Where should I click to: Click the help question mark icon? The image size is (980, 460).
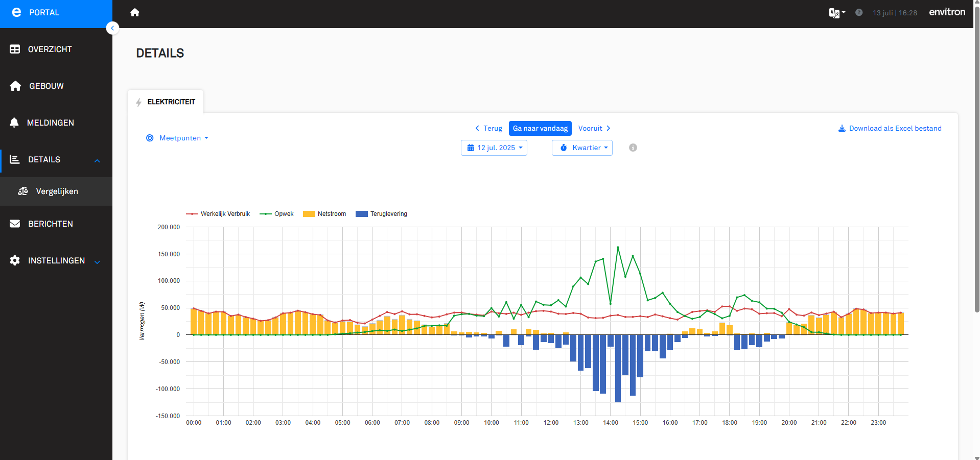(x=859, y=12)
